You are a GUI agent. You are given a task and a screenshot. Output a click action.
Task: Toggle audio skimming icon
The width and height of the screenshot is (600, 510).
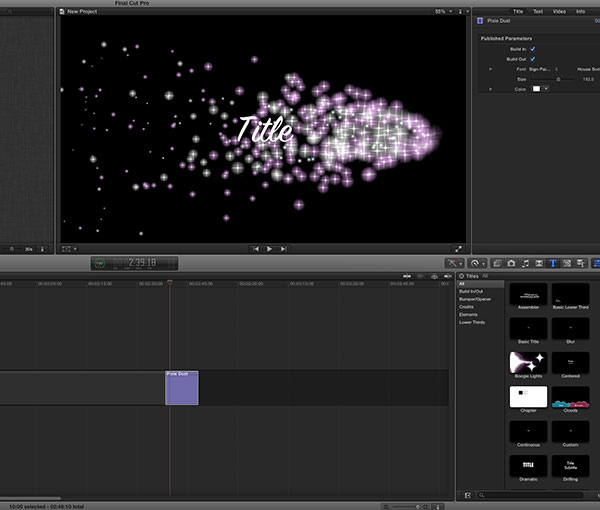coord(421,276)
